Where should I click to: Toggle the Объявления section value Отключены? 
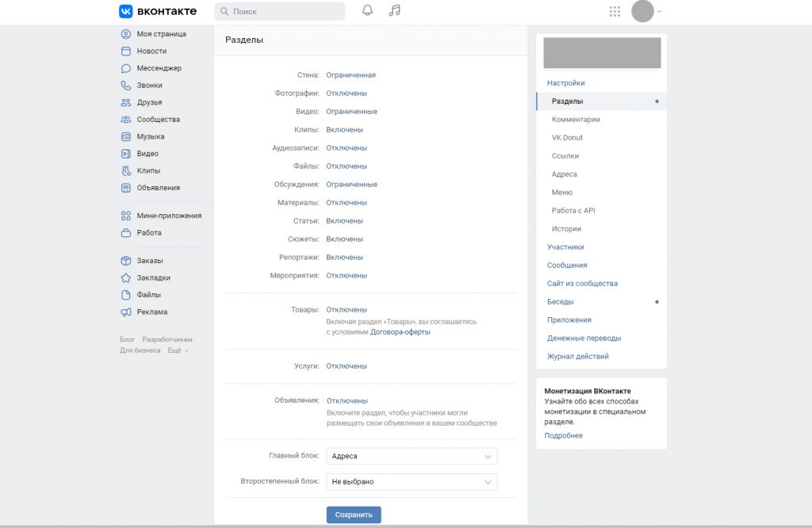point(347,400)
